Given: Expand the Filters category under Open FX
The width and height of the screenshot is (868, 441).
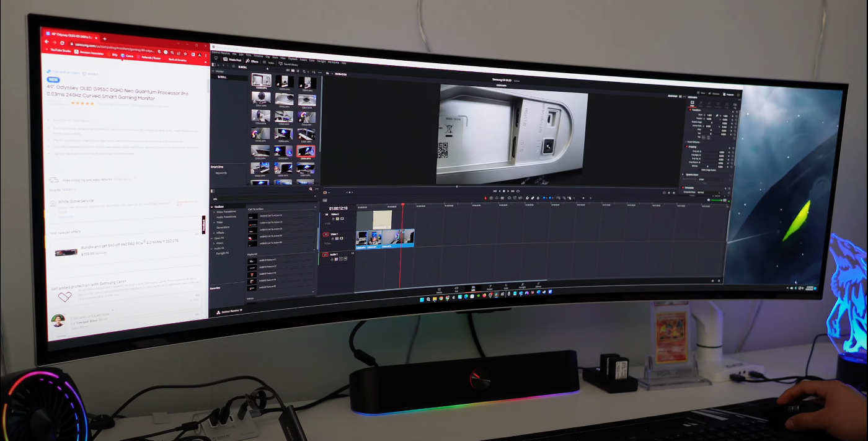Looking at the screenshot, I should coord(215,243).
